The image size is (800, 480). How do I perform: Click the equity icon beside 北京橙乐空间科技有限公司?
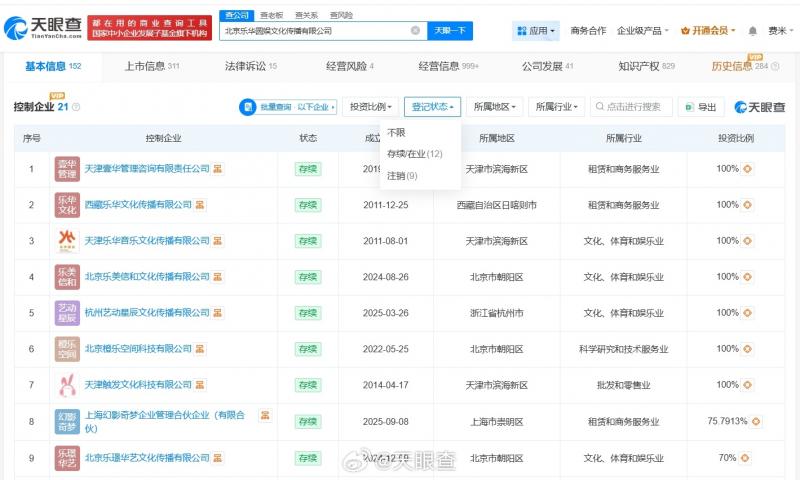[200, 349]
